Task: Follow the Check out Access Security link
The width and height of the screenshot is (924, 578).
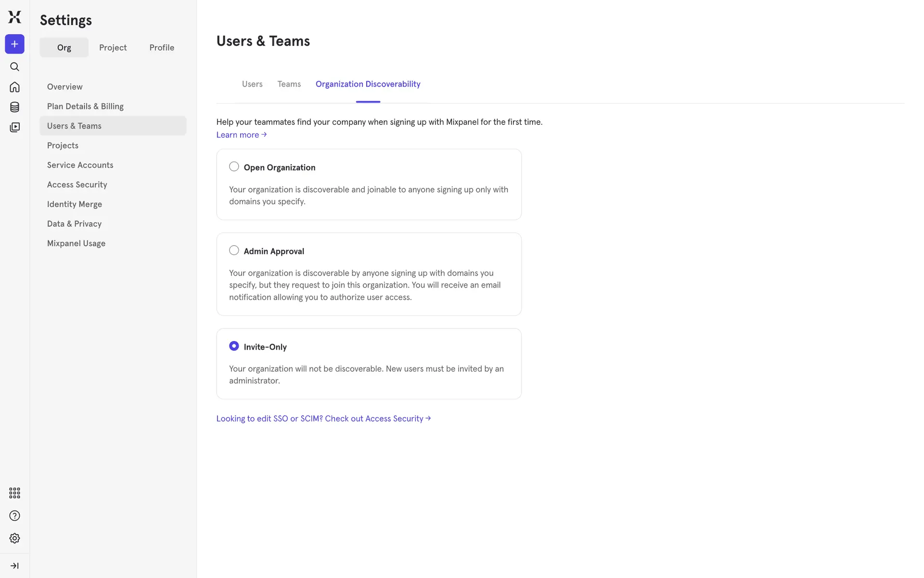Action: click(x=323, y=419)
